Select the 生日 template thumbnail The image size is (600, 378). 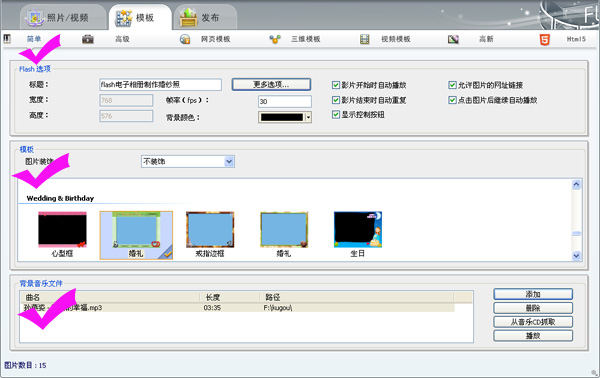pyautogui.click(x=358, y=230)
